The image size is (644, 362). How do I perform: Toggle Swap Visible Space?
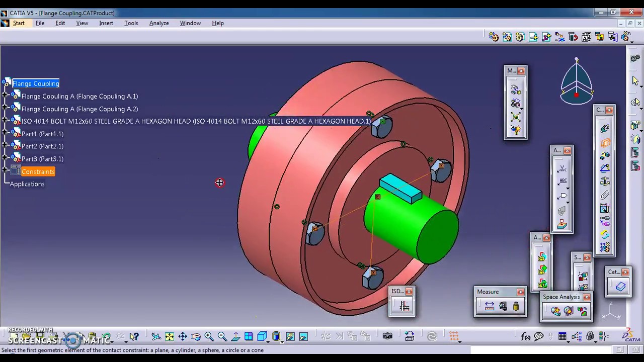[303, 337]
